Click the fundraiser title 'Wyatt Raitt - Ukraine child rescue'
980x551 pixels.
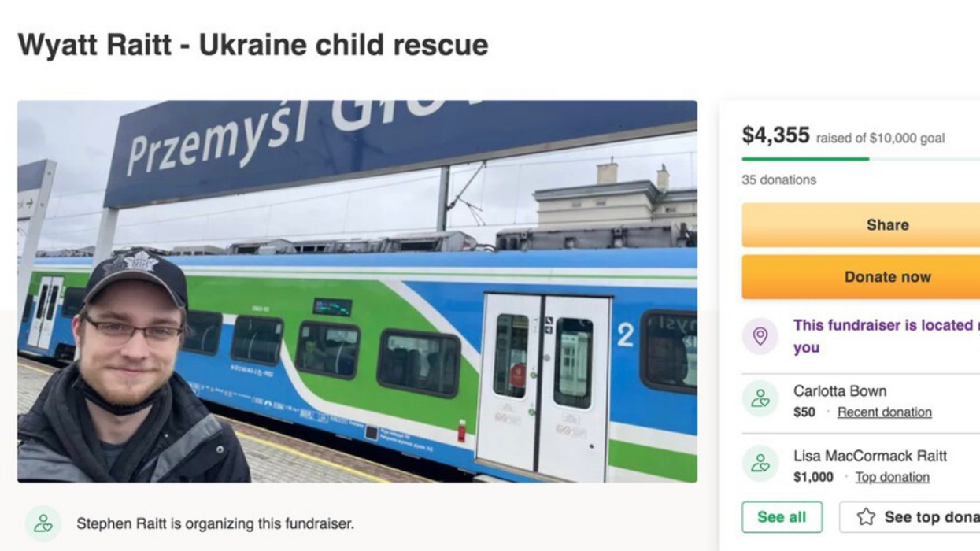(x=253, y=45)
